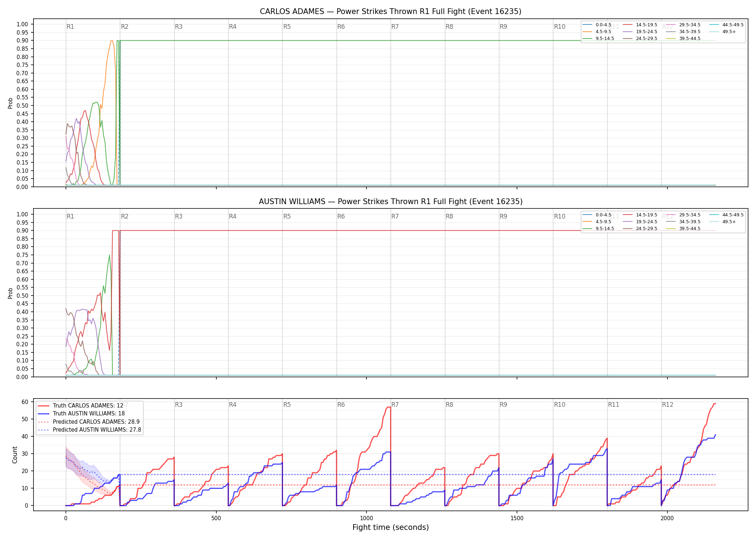Click the '2000' x-axis tick label
Image resolution: width=756 pixels, height=540 pixels.
(x=667, y=518)
